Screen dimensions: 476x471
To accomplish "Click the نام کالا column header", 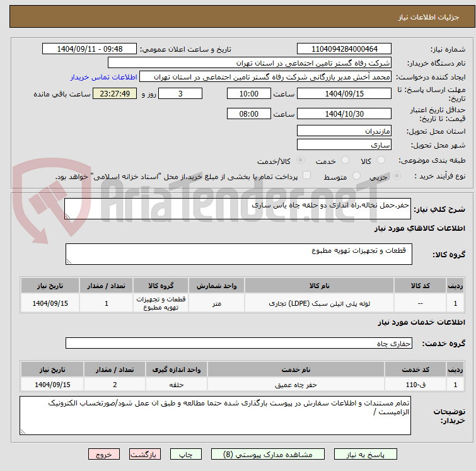I will point(319,286).
